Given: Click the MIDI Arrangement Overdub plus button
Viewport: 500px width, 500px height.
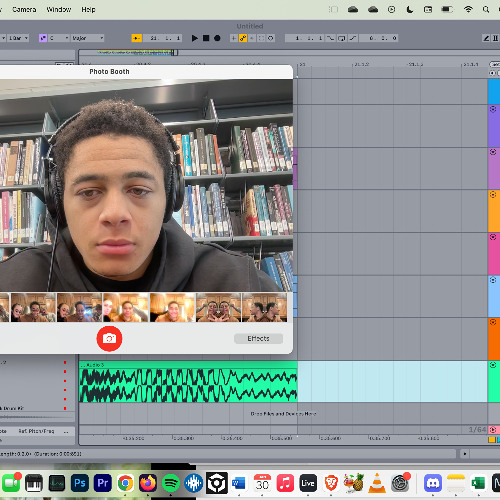Looking at the screenshot, I should [x=234, y=38].
